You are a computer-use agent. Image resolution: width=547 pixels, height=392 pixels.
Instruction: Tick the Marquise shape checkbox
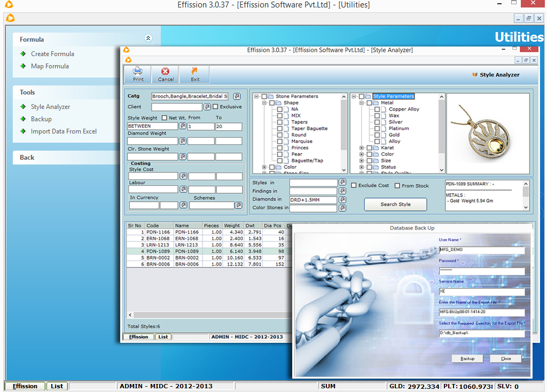tap(280, 141)
